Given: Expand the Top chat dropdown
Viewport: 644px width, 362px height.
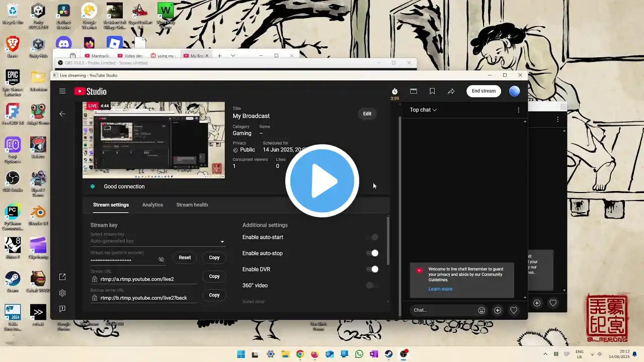Looking at the screenshot, I should (x=423, y=110).
